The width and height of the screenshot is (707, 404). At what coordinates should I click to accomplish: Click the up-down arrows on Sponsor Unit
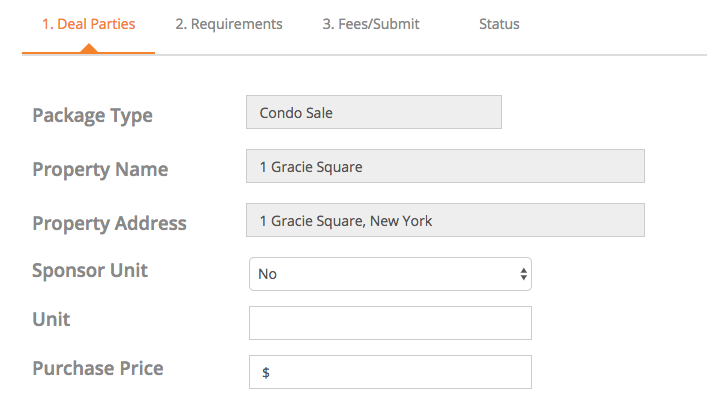[x=523, y=273]
